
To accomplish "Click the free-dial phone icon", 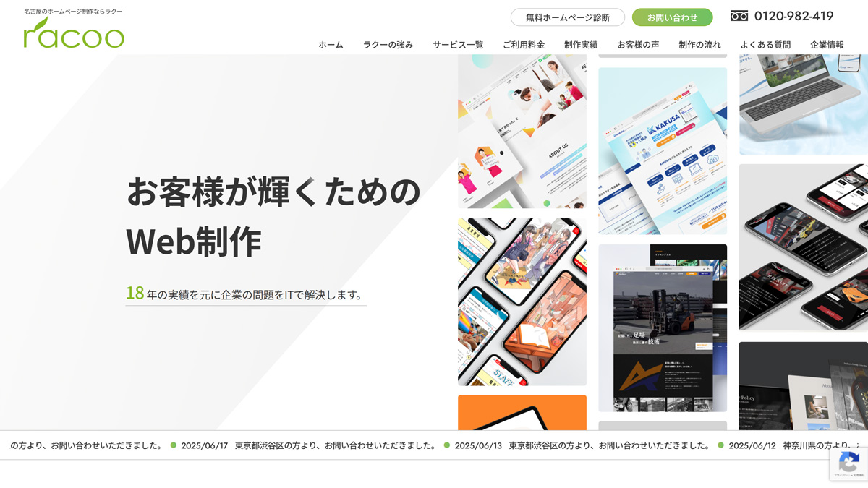I will tap(739, 16).
